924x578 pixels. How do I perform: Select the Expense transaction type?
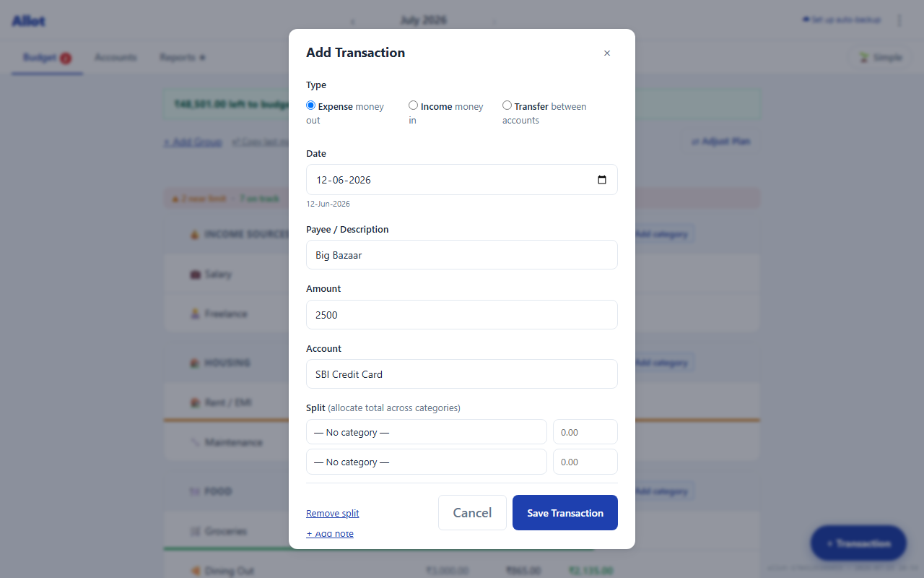311,105
